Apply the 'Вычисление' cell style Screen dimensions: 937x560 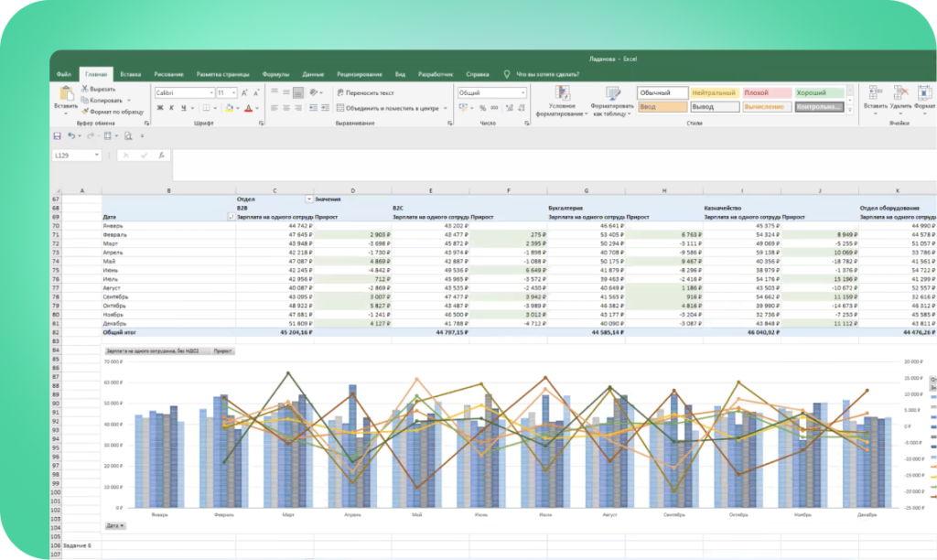pyautogui.click(x=767, y=106)
